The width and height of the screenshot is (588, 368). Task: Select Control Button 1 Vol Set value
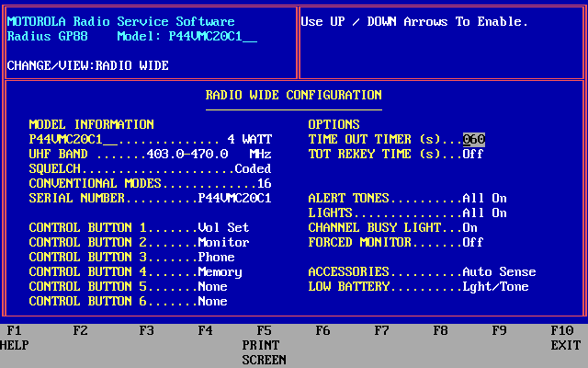coord(223,227)
